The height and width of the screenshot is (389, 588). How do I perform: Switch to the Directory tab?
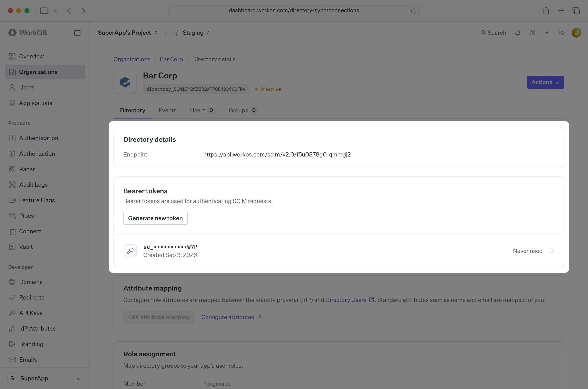click(x=133, y=110)
